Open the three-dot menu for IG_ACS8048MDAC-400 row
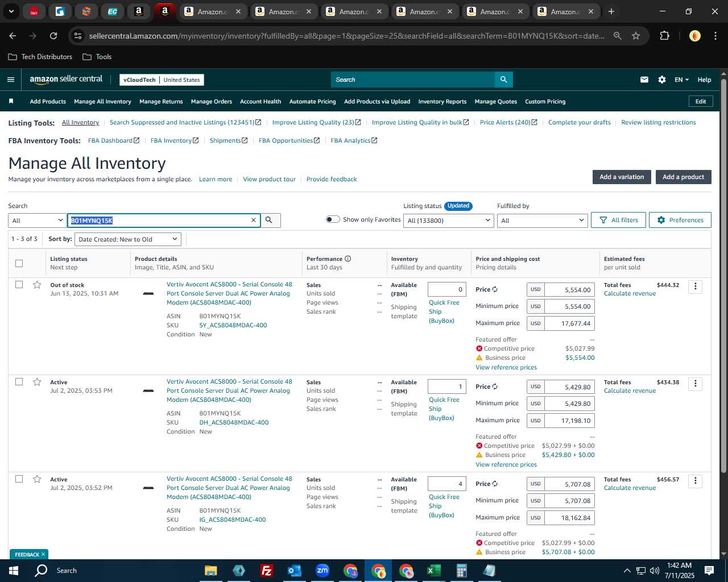Viewport: 728px width, 582px height. (x=696, y=481)
